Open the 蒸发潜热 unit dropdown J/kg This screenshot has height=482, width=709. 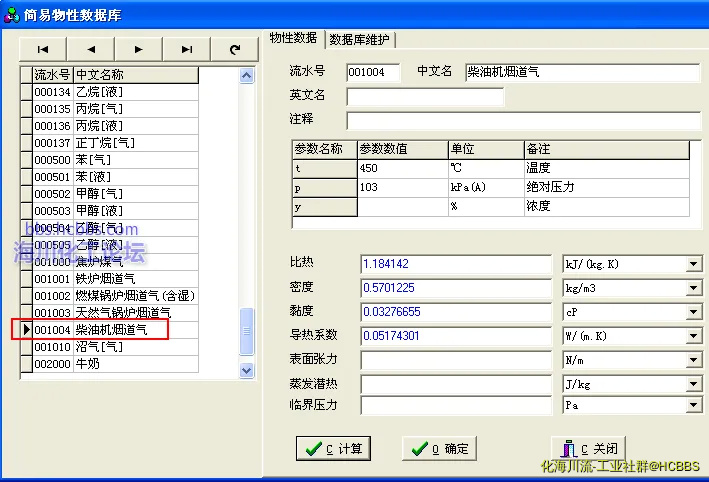click(694, 384)
